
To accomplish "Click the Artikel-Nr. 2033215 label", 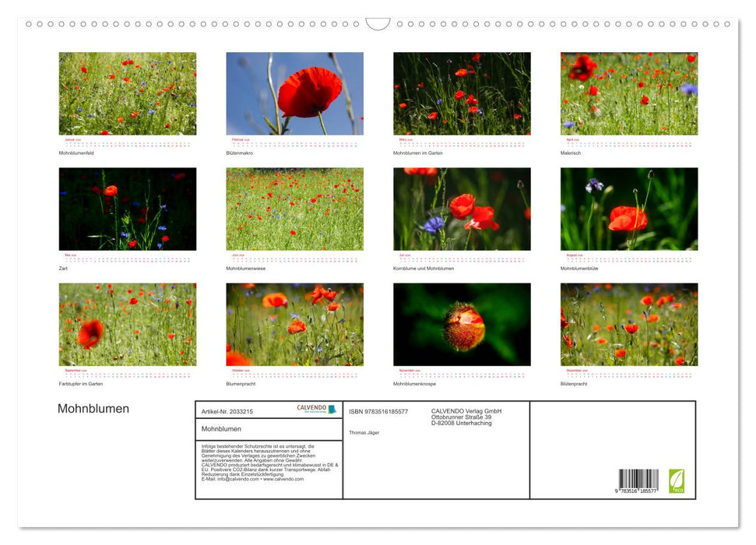I will (227, 411).
